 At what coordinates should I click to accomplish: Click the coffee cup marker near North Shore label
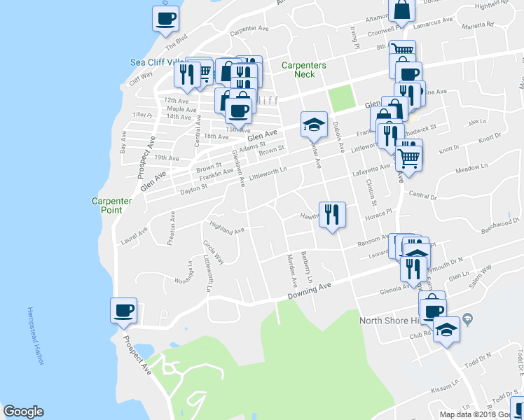tap(433, 312)
